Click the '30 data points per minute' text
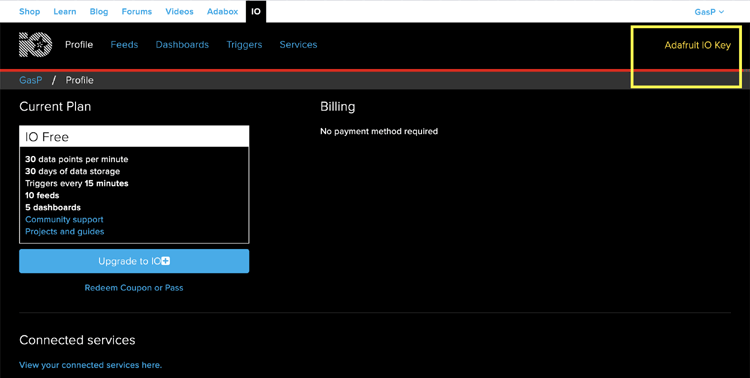 pyautogui.click(x=77, y=159)
